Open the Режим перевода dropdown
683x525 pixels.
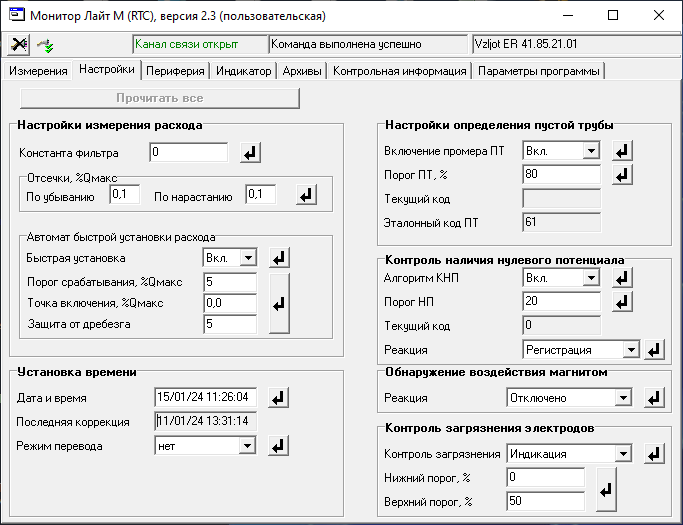coord(247,446)
